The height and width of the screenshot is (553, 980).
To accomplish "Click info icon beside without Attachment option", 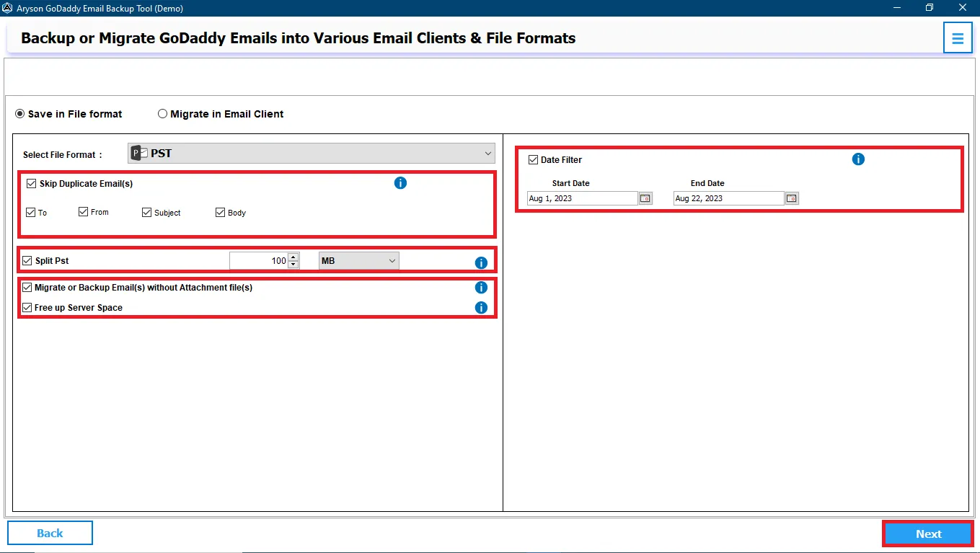I will pos(481,288).
